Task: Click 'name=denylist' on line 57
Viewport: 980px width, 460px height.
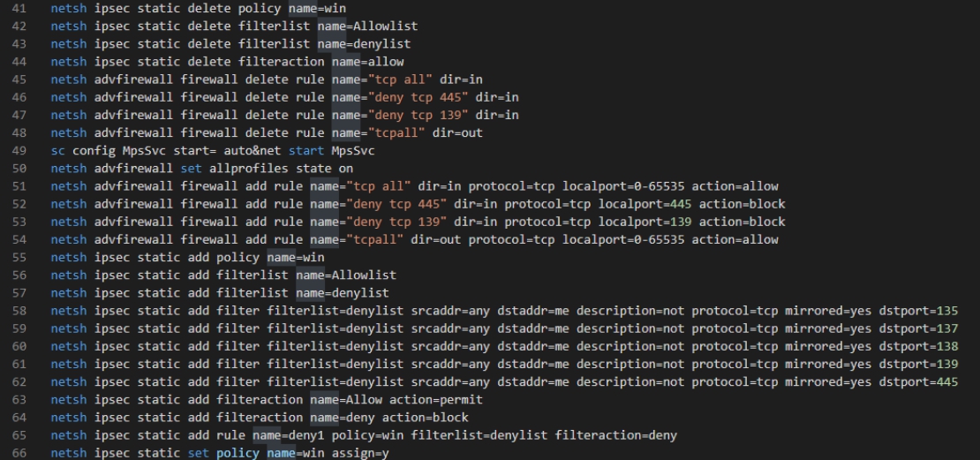Action: click(x=343, y=293)
